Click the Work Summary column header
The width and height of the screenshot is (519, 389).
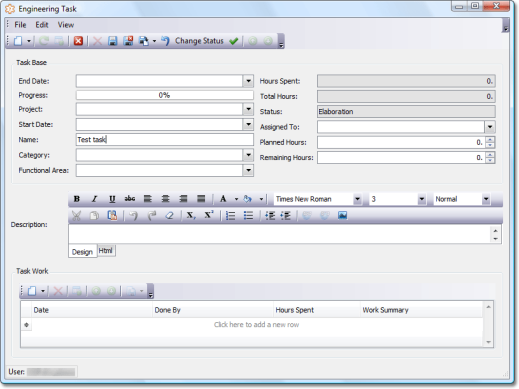click(x=422, y=310)
